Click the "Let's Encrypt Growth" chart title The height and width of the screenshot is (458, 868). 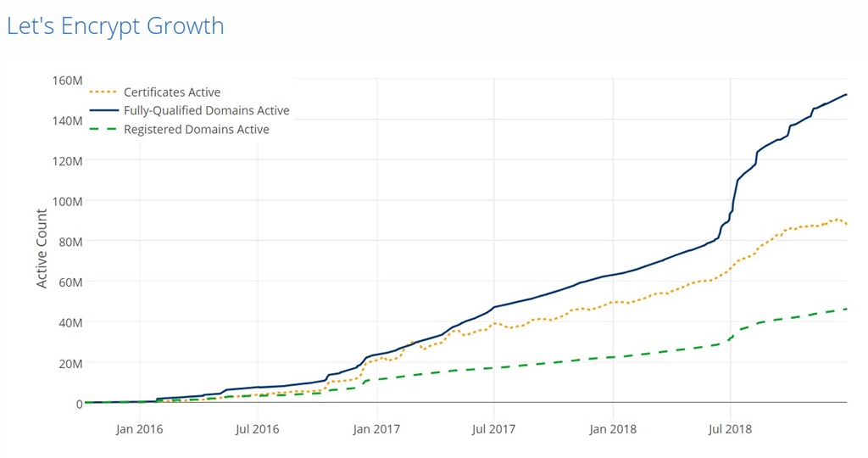tap(115, 26)
